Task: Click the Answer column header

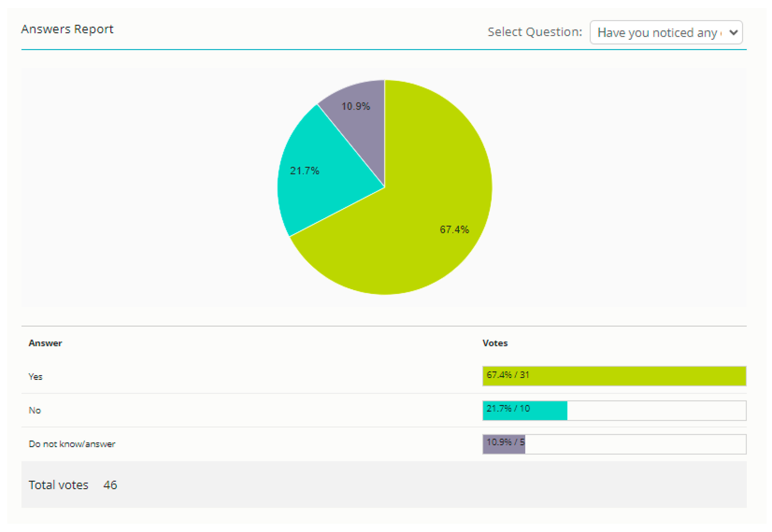Action: (45, 343)
